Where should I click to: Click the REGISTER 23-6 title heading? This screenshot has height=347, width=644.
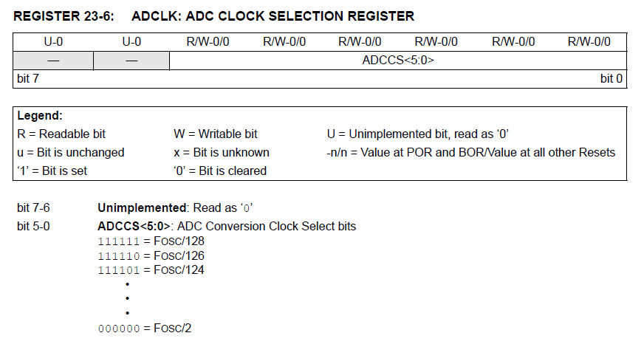pos(213,16)
